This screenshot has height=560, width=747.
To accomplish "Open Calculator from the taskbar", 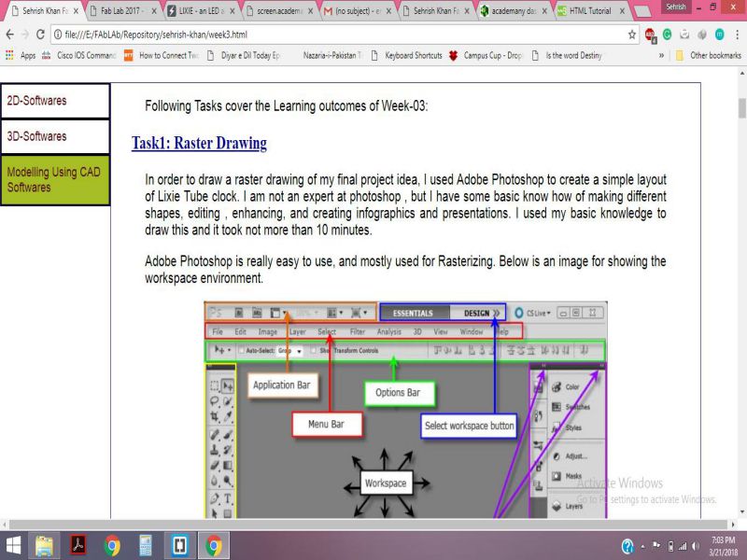I will (146, 545).
